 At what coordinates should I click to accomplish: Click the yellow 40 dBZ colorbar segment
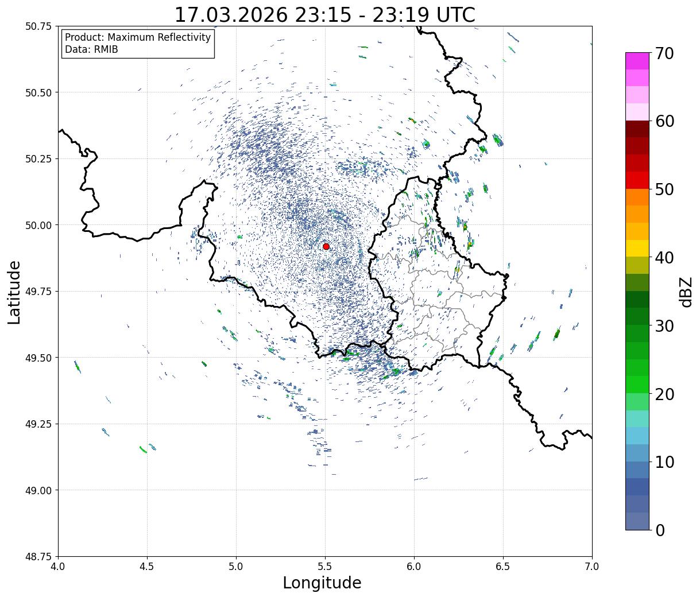point(637,248)
